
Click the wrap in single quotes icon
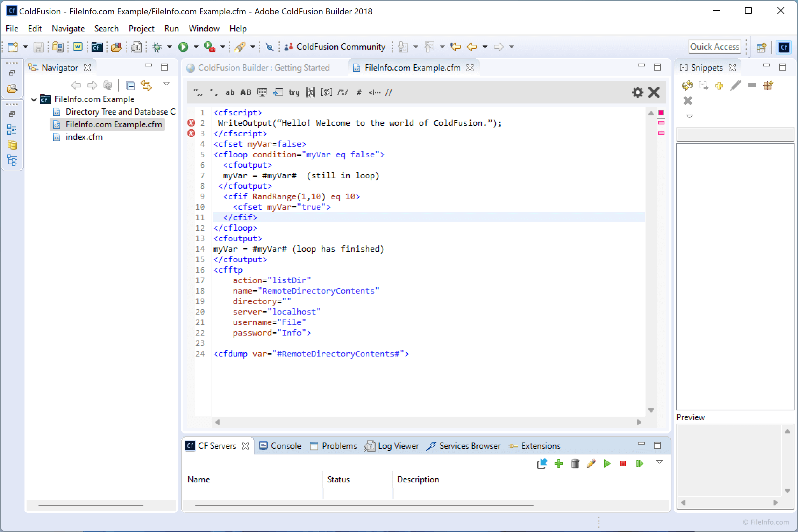pyautogui.click(x=214, y=92)
